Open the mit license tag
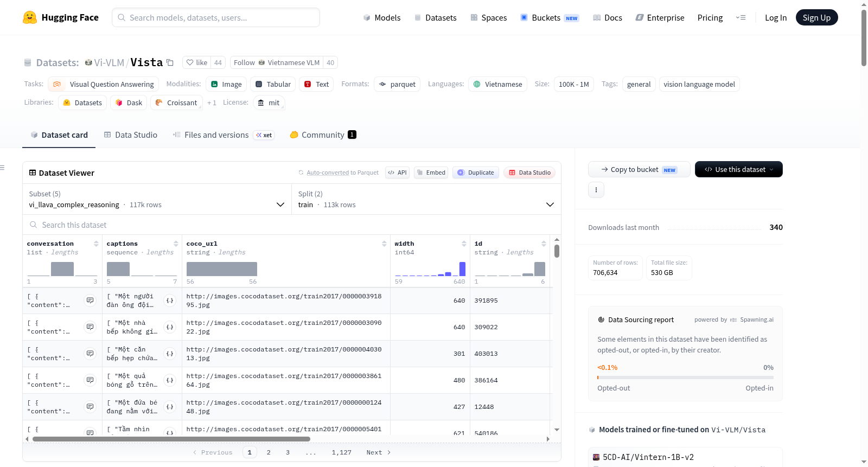The height and width of the screenshot is (467, 868). coord(269,103)
